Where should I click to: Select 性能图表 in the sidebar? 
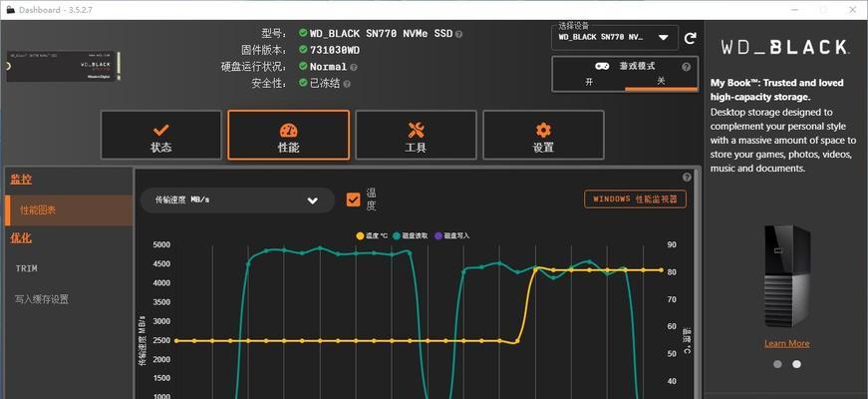click(69, 210)
